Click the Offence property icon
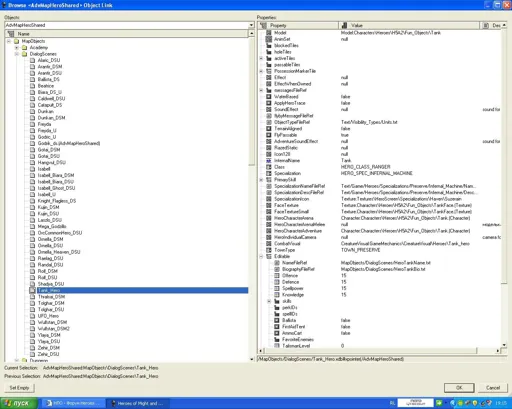This screenshot has height=409, width=512. [277, 276]
